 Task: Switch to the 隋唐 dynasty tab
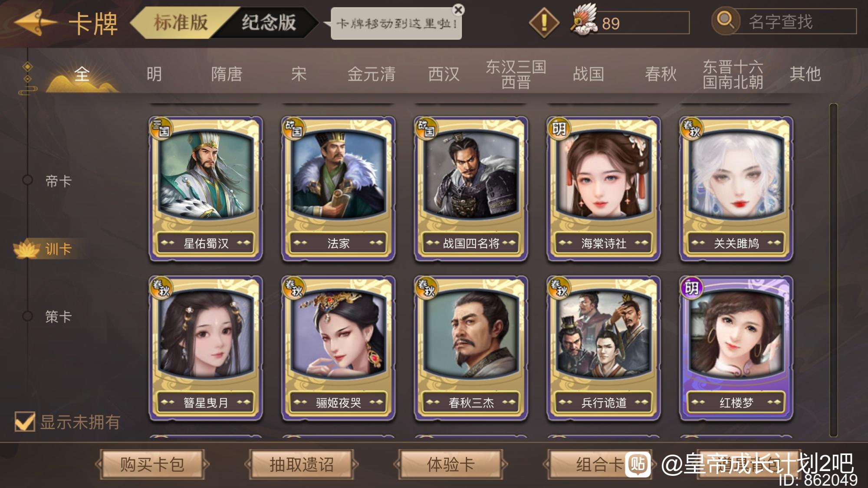(227, 74)
